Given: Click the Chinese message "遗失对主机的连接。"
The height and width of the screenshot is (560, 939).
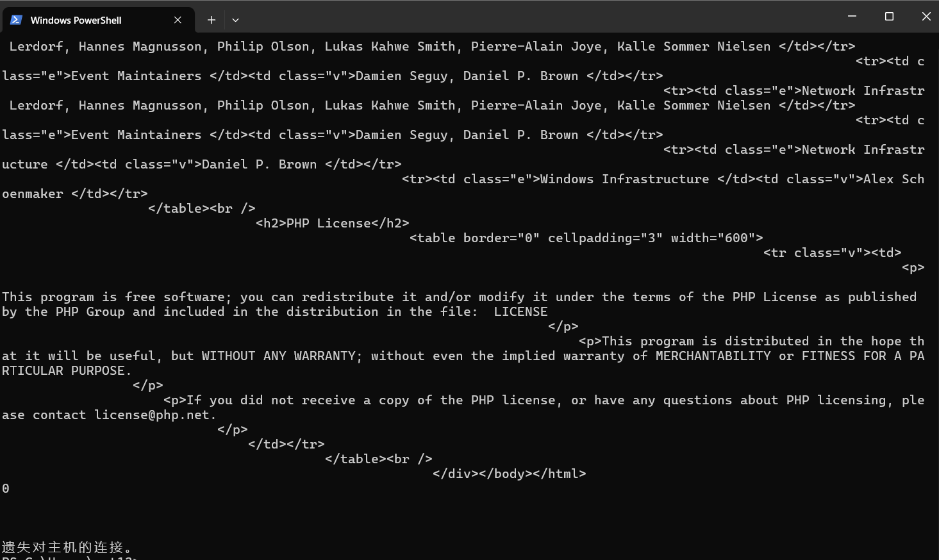Looking at the screenshot, I should [x=68, y=547].
